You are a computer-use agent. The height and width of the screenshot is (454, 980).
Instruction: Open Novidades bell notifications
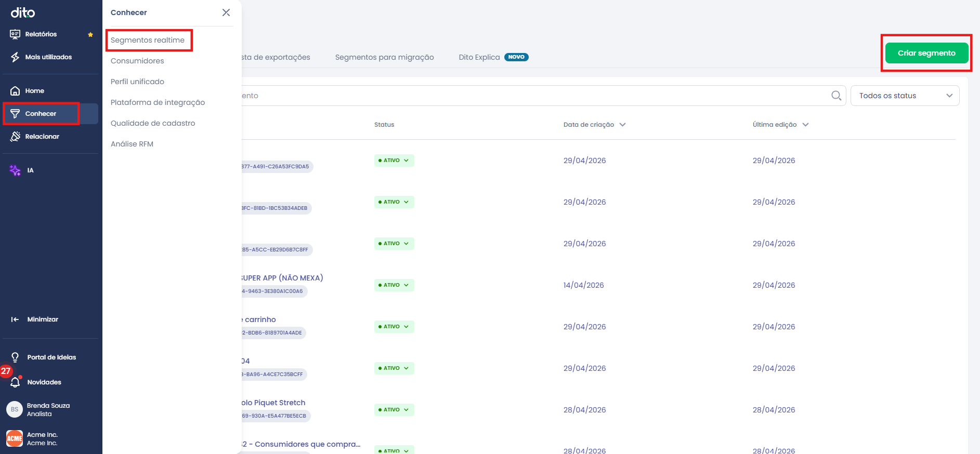point(15,382)
